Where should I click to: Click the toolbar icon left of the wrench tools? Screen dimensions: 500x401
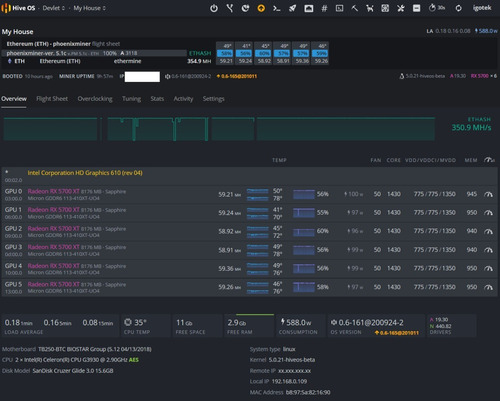pyautogui.click(x=385, y=8)
